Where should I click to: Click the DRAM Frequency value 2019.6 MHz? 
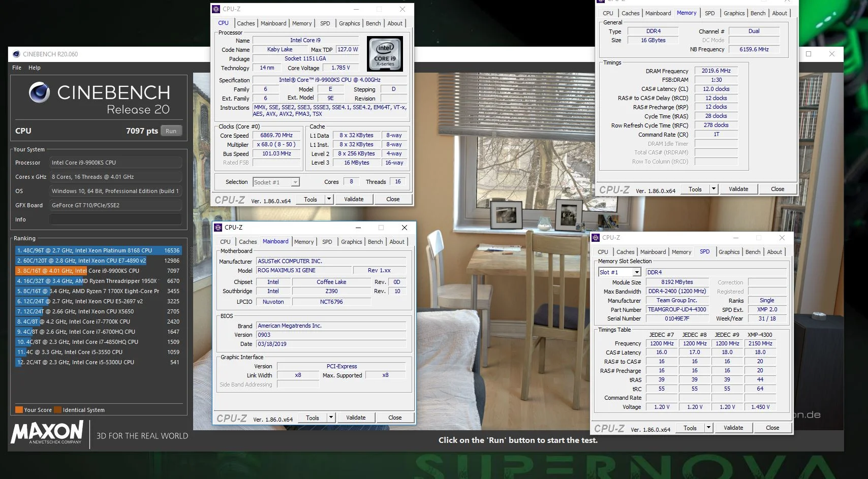pos(716,71)
